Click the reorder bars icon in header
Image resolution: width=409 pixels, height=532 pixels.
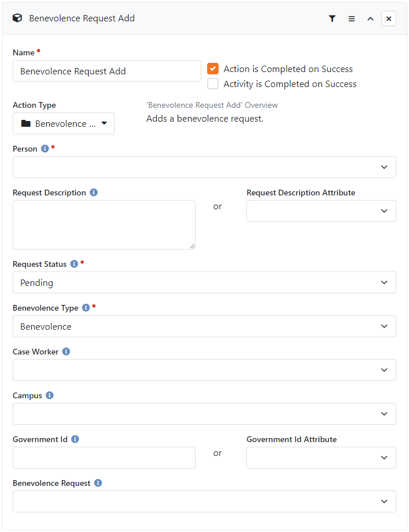pyautogui.click(x=351, y=18)
